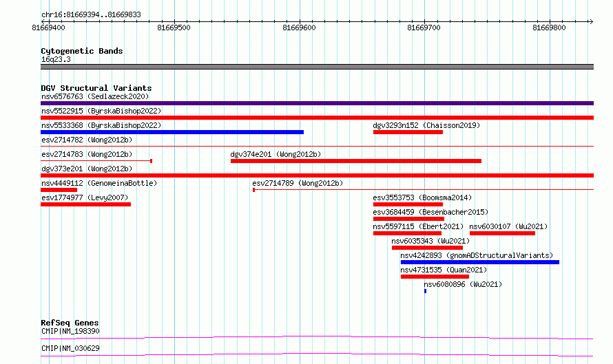
Task: Select the red esv3684459 variant bar
Action: point(408,219)
